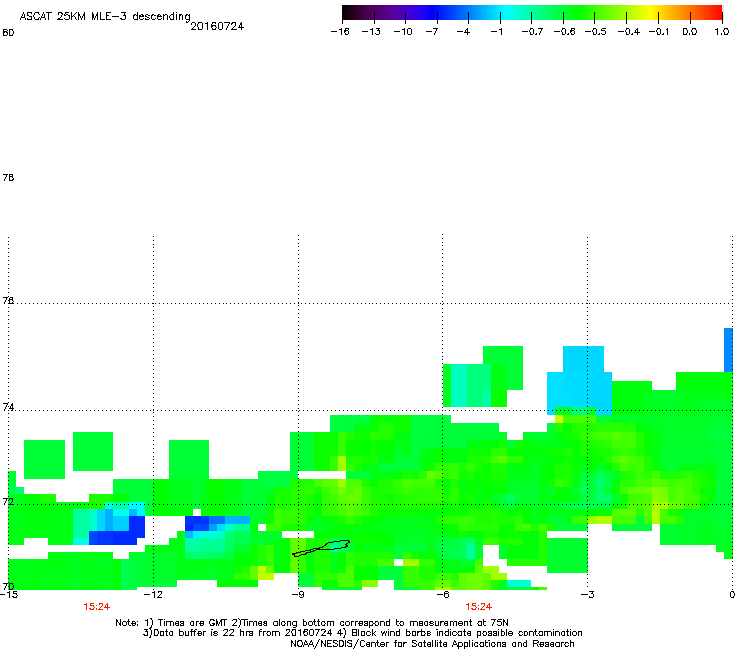Click the "1.0" color scale label

(x=722, y=32)
